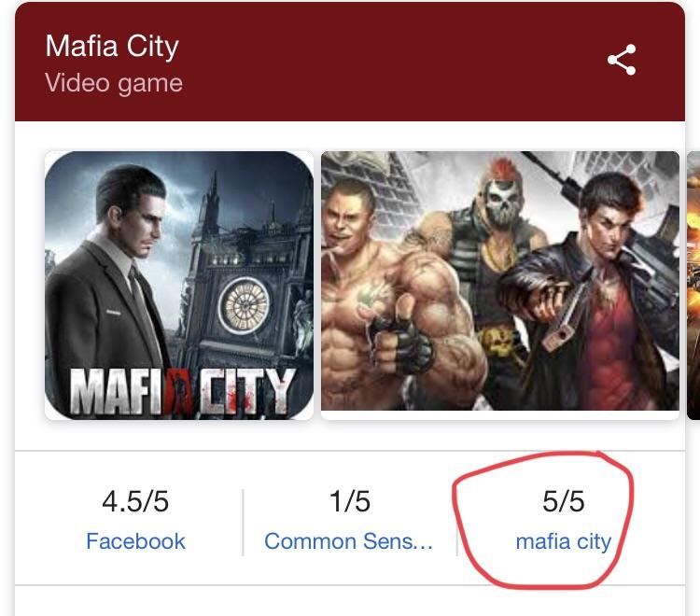Open the Mafia City app icon thumbnail
This screenshot has width=700, height=616.
click(179, 285)
